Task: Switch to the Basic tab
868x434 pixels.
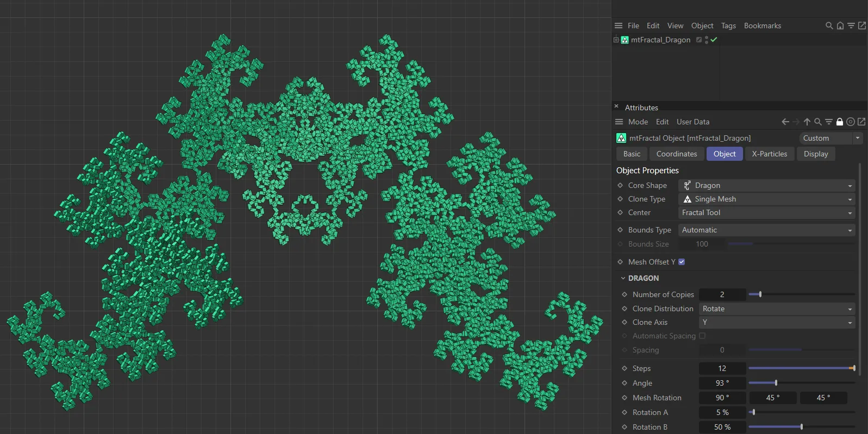Action: click(x=632, y=154)
